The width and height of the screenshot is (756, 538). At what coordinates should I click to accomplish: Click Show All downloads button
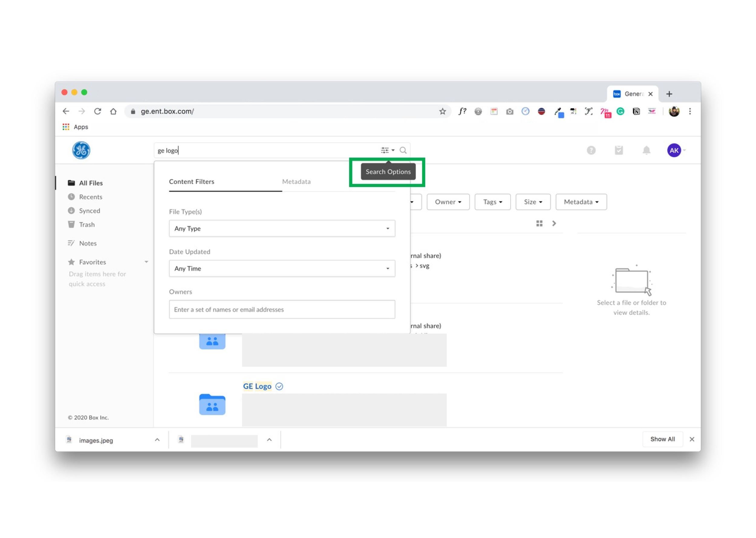[x=662, y=439]
